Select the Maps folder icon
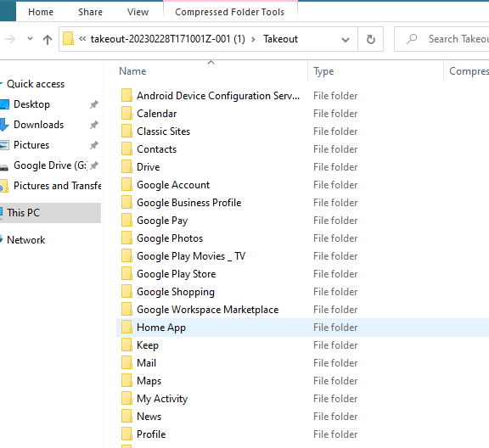The width and height of the screenshot is (489, 448). click(x=126, y=380)
